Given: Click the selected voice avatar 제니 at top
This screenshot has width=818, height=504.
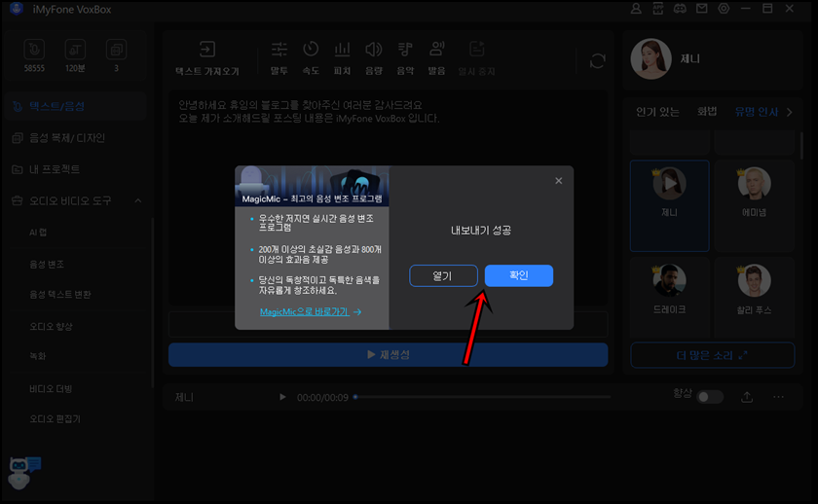Looking at the screenshot, I should pyautogui.click(x=651, y=59).
